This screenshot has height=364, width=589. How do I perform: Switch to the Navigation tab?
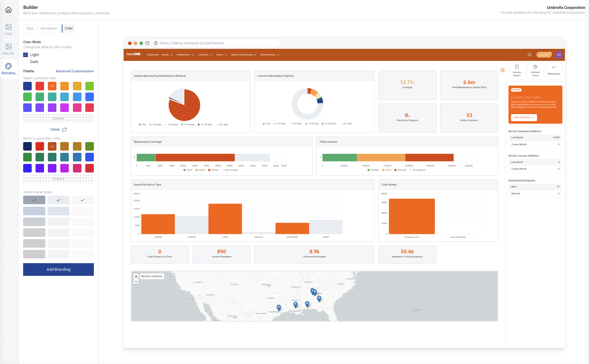(x=49, y=29)
